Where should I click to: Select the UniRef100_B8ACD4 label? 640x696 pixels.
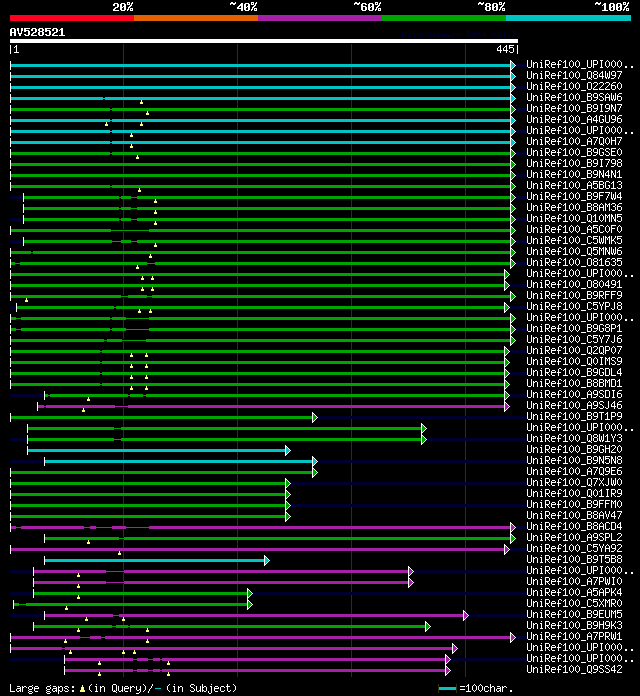tap(574, 526)
